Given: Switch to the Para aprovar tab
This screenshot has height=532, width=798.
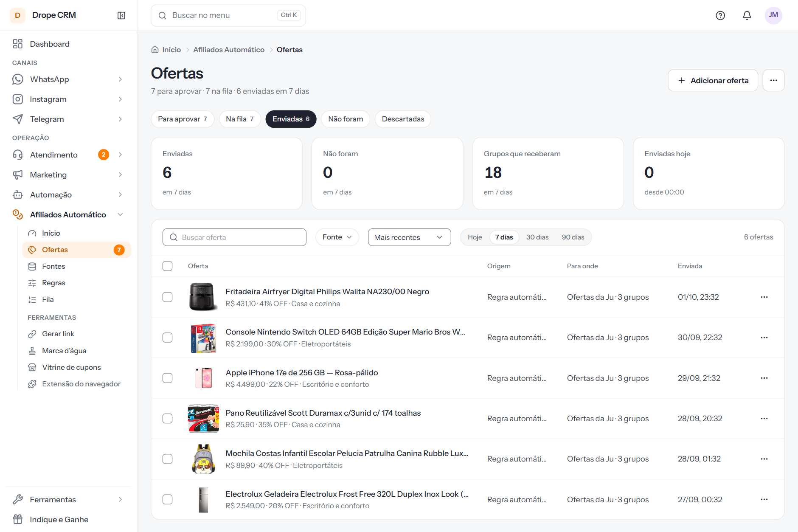Looking at the screenshot, I should tap(183, 119).
